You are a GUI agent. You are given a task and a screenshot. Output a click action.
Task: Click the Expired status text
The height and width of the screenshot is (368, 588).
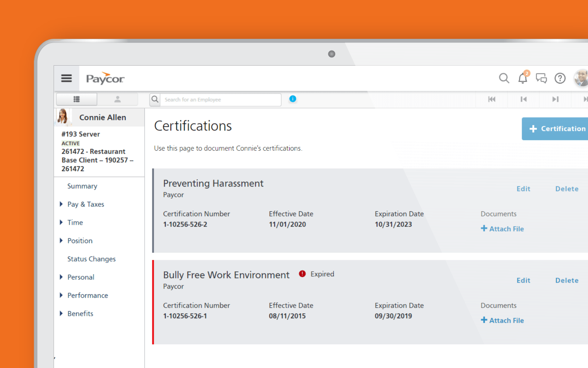[322, 274]
